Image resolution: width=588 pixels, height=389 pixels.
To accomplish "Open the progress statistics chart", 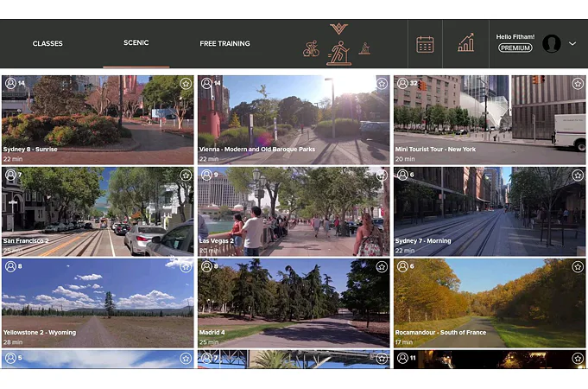I will point(465,44).
